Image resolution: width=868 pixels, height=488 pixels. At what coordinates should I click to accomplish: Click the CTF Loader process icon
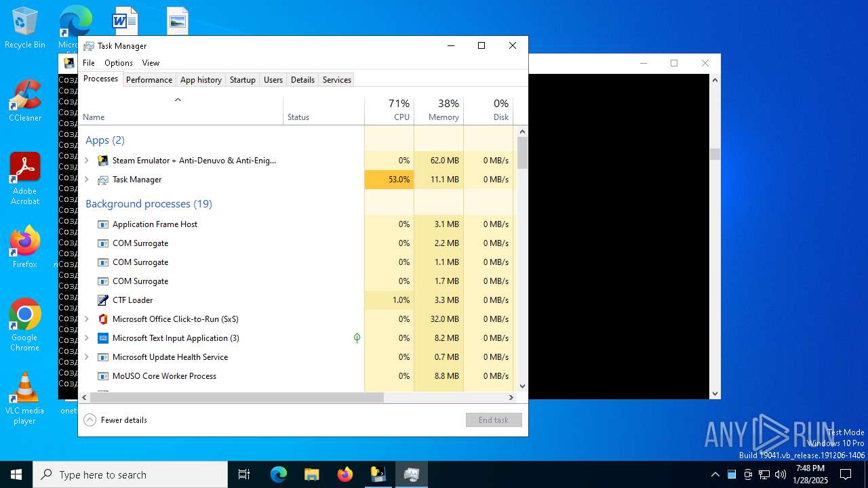pyautogui.click(x=103, y=300)
